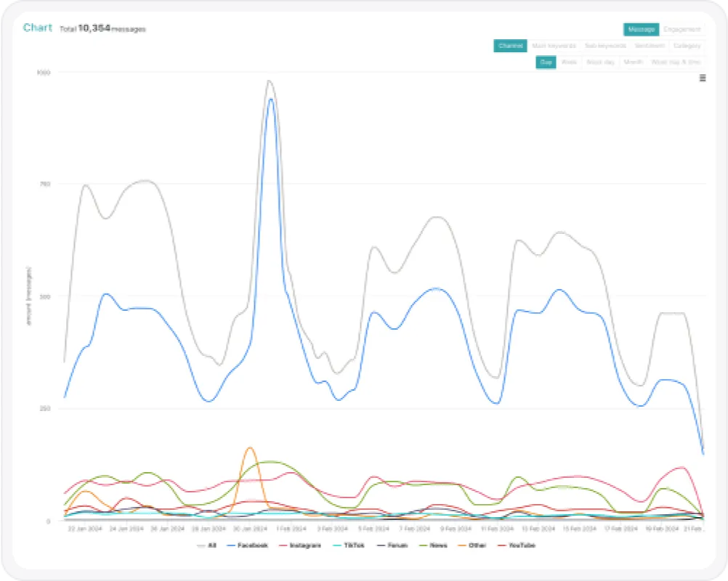This screenshot has width=728, height=581.
Task: Hide the Forum legend entry
Action: tap(392, 545)
